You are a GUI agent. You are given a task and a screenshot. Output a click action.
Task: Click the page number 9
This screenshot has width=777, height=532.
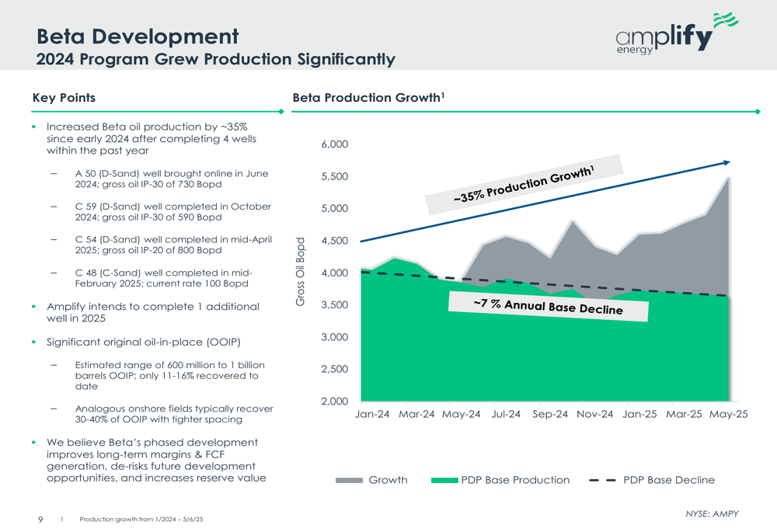click(40, 519)
